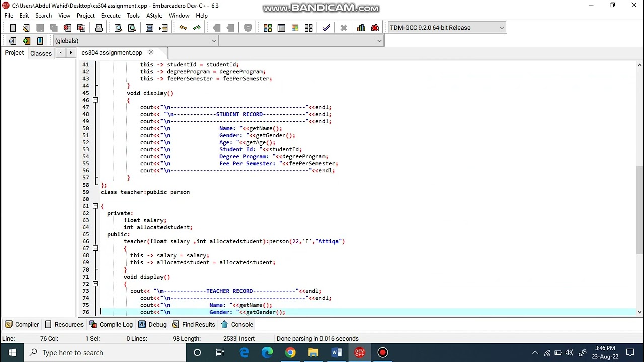Open the Search menu
This screenshot has height=362, width=644.
pos(44,16)
